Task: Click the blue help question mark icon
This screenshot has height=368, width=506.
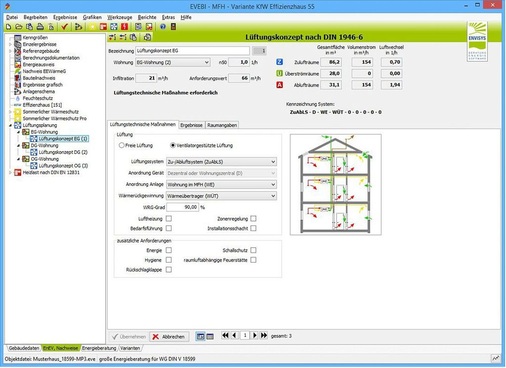Action: [163, 27]
